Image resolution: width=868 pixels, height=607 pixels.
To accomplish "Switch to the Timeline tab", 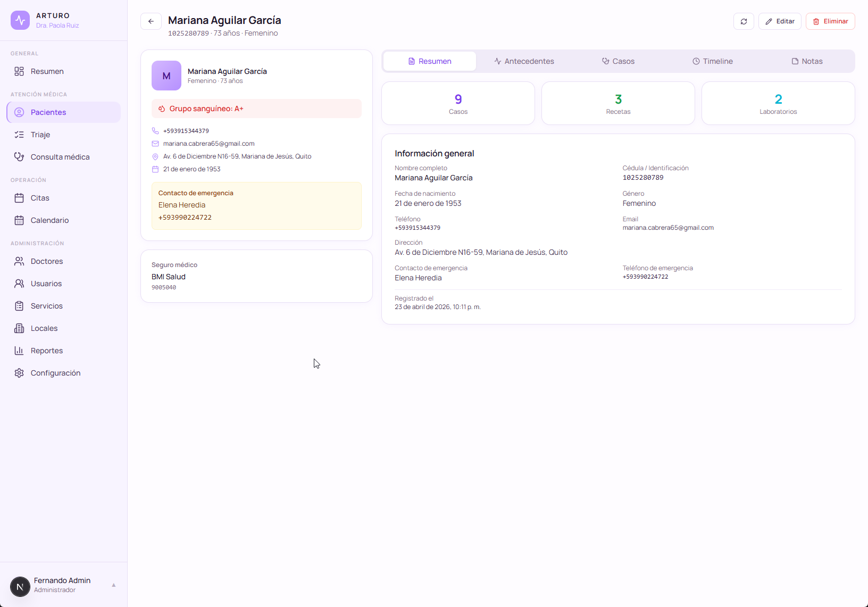I will tap(712, 61).
